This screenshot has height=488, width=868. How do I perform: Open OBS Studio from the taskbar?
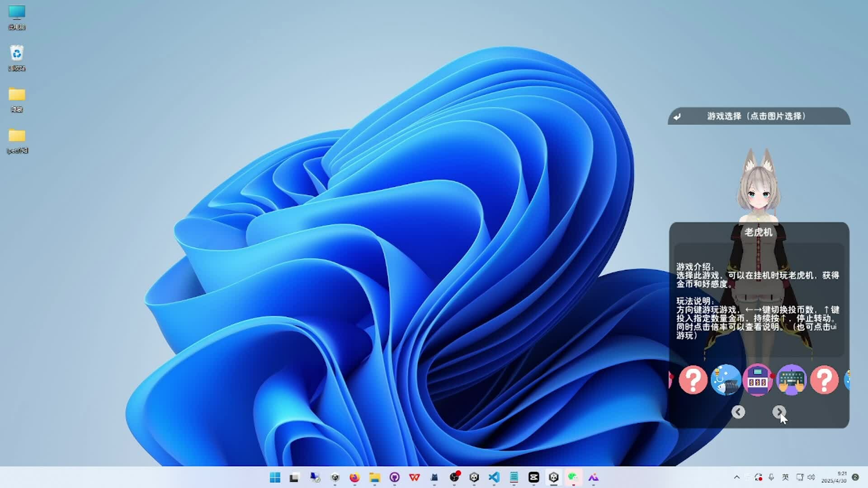pyautogui.click(x=454, y=477)
